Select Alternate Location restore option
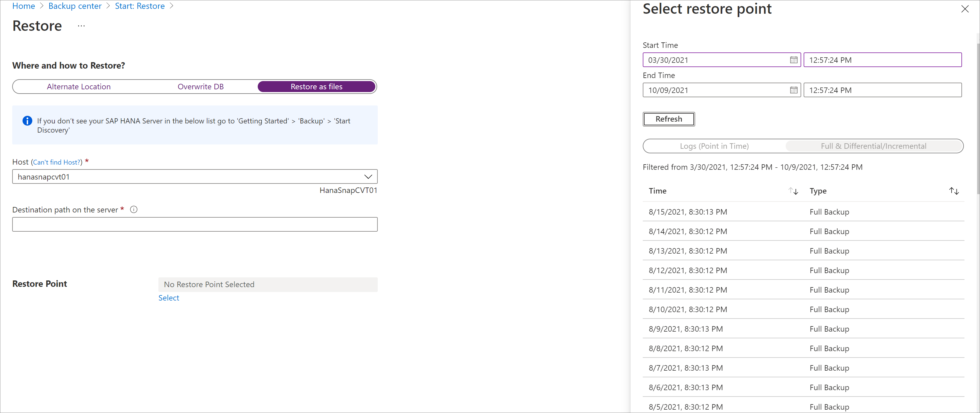980x413 pixels. click(79, 87)
